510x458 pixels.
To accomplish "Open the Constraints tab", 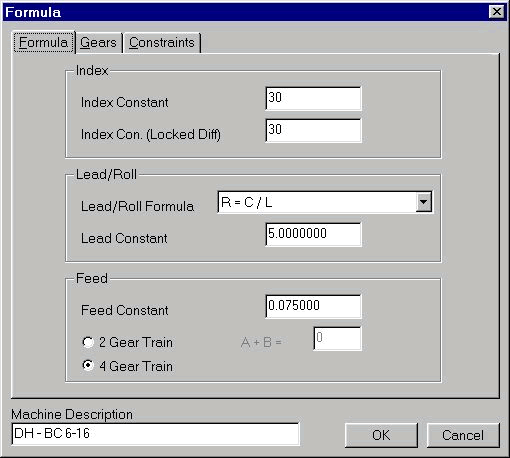I will (162, 43).
